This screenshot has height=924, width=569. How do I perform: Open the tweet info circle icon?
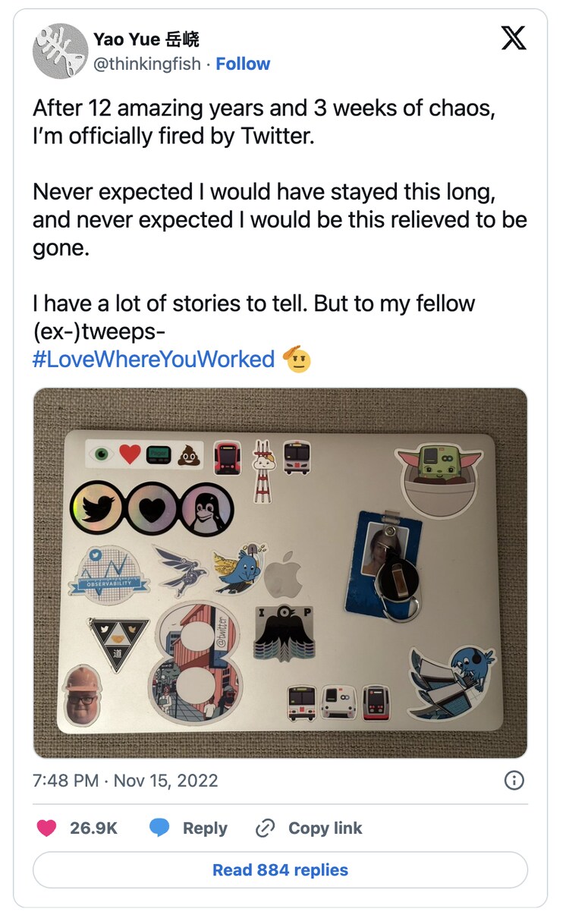(x=514, y=781)
